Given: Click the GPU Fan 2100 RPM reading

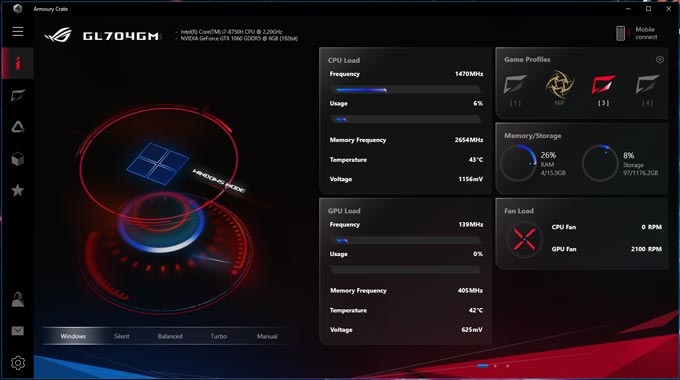Looking at the screenshot, I should 646,249.
